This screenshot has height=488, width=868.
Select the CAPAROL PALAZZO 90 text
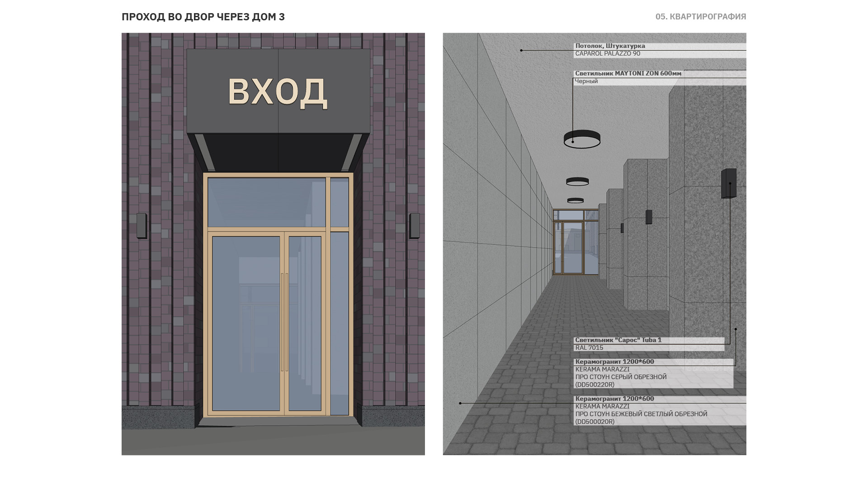click(x=608, y=54)
